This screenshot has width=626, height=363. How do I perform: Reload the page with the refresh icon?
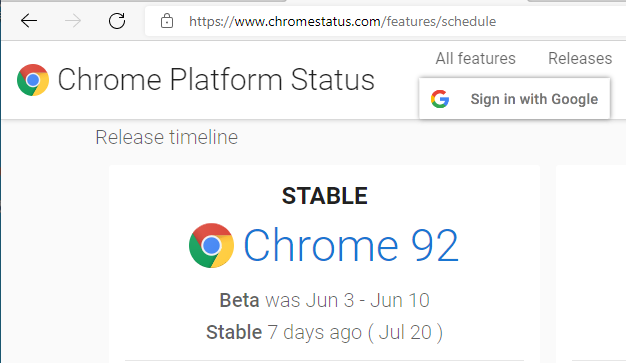click(x=117, y=21)
